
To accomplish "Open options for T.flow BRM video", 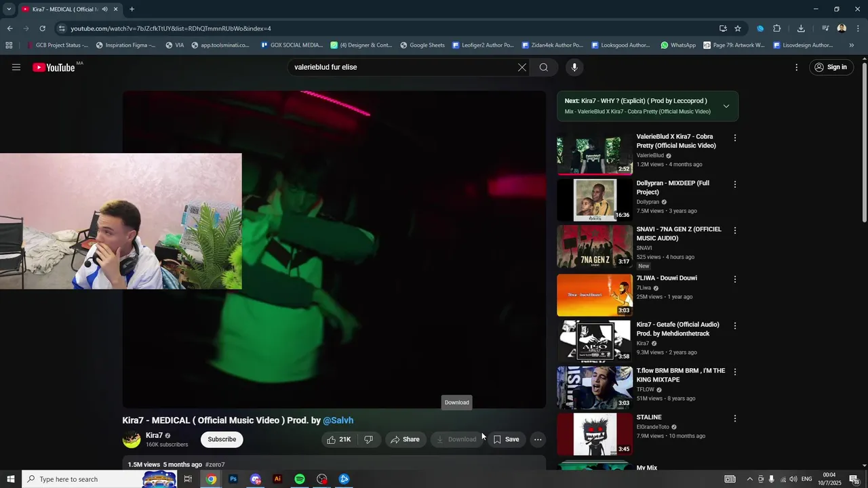I will 734,372.
